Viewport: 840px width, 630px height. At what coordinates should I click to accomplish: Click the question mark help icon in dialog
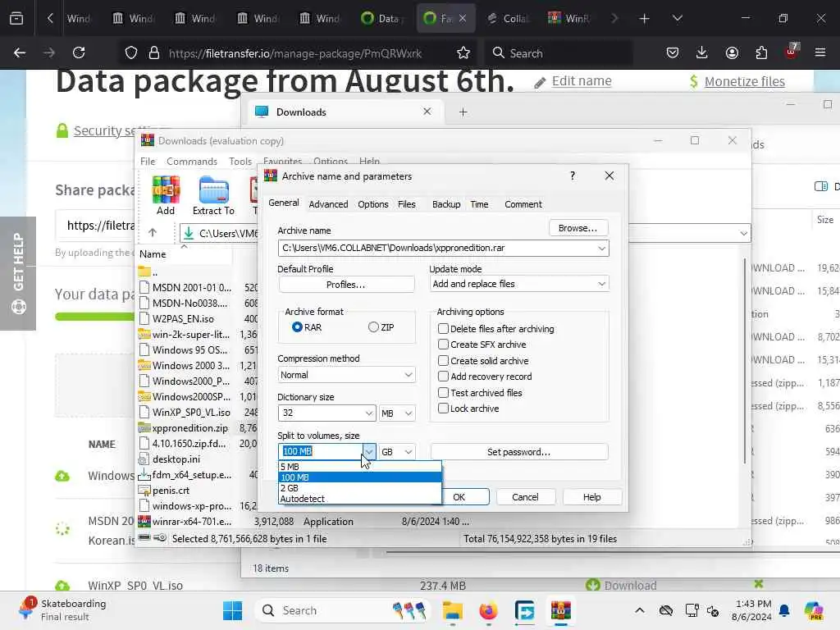pyautogui.click(x=573, y=176)
